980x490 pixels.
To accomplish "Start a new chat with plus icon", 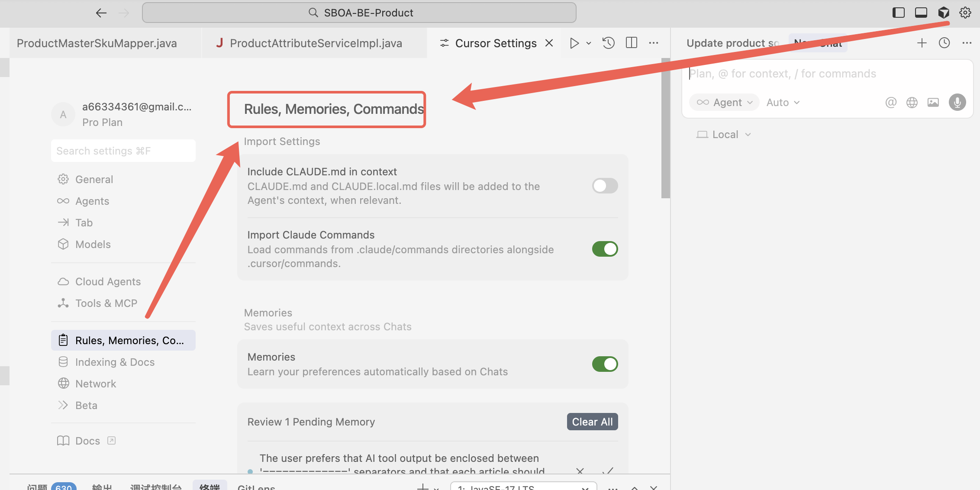I will (922, 43).
